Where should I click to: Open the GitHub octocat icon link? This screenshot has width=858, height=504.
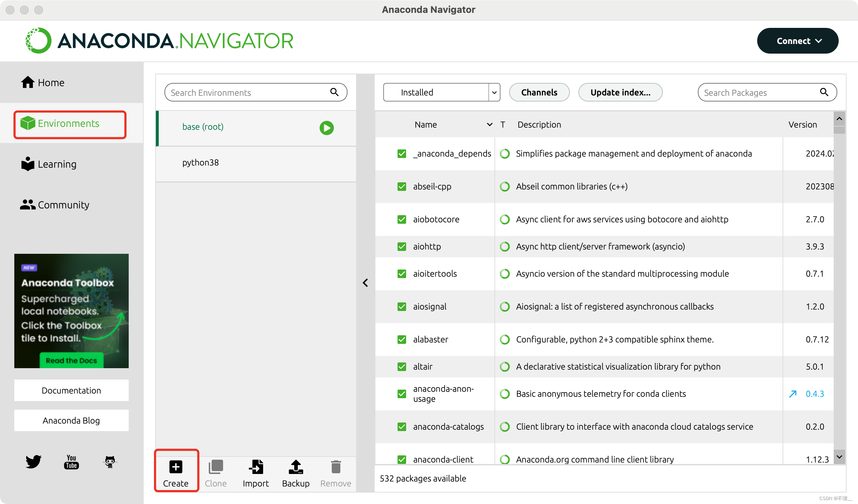pyautogui.click(x=110, y=461)
